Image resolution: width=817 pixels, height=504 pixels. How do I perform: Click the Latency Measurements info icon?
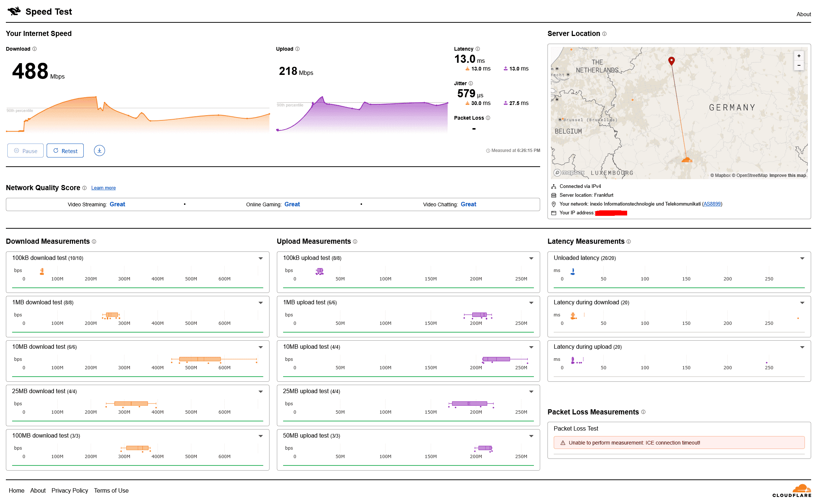pyautogui.click(x=629, y=242)
